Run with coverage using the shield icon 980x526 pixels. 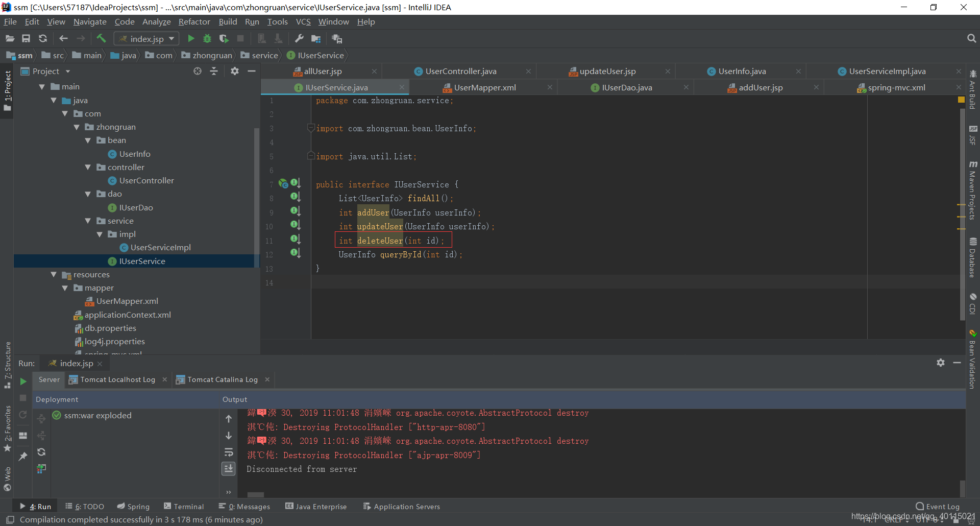pyautogui.click(x=224, y=39)
